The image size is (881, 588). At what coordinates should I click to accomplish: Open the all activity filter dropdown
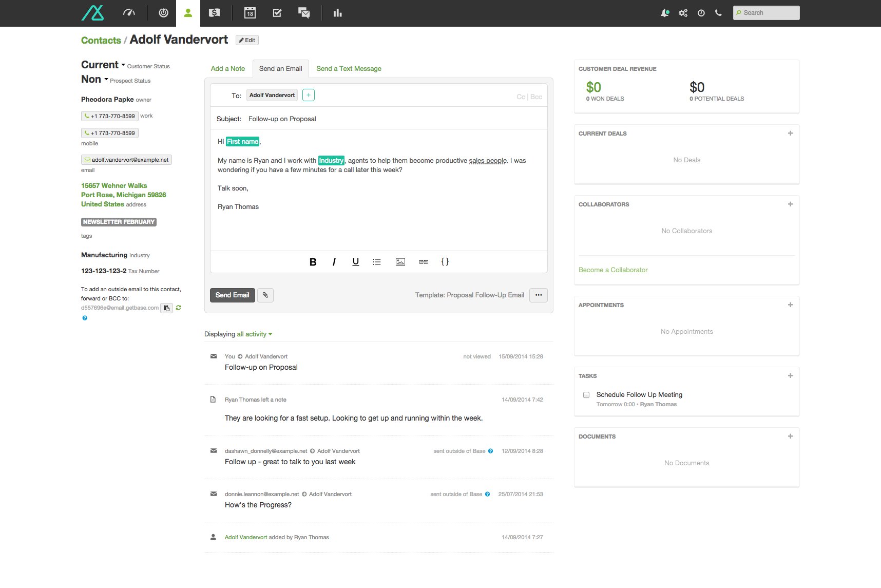(254, 334)
